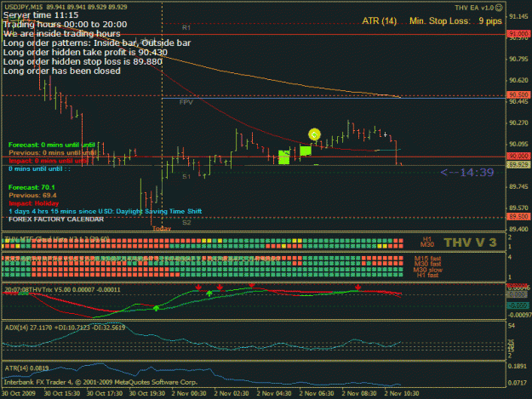Click the 91.145 price axis value
Screen dimensions: 532x399
(518, 16)
